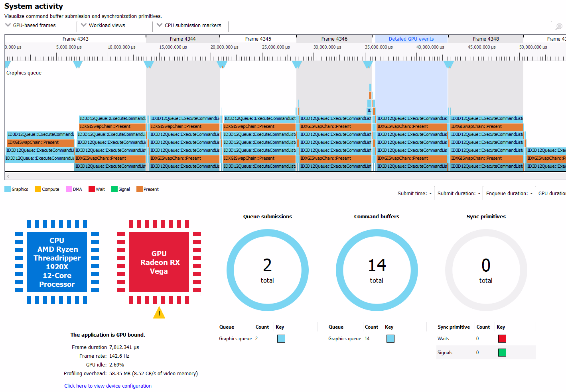
Task: Click the zoom magnifier icon above the timeline
Action: [x=559, y=26]
